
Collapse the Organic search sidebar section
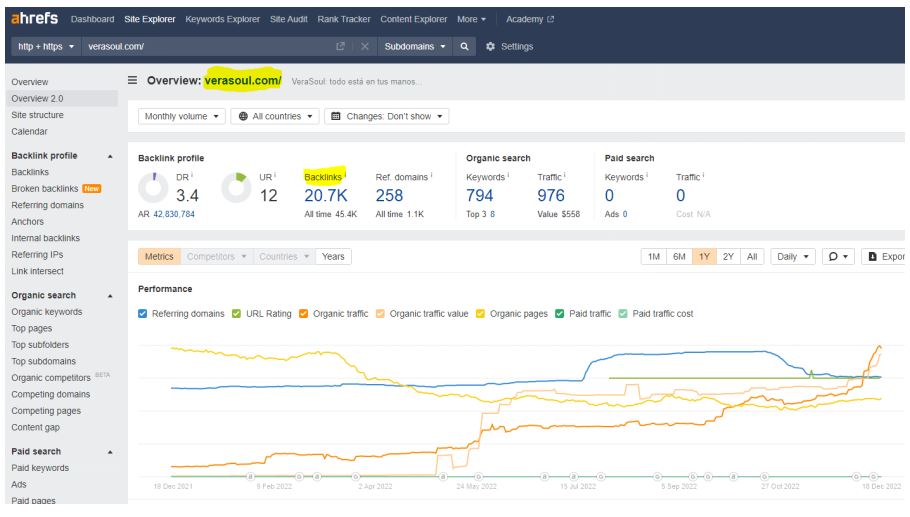[x=110, y=296]
